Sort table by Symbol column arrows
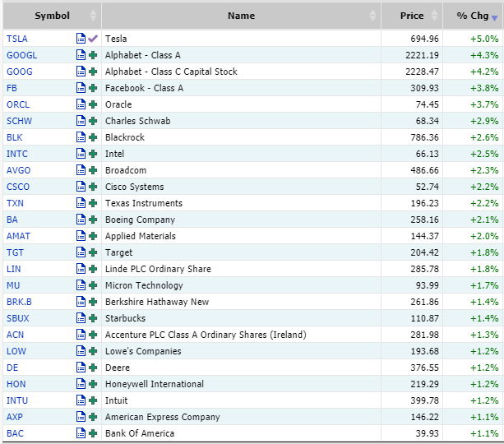The width and height of the screenshot is (504, 444). point(93,16)
